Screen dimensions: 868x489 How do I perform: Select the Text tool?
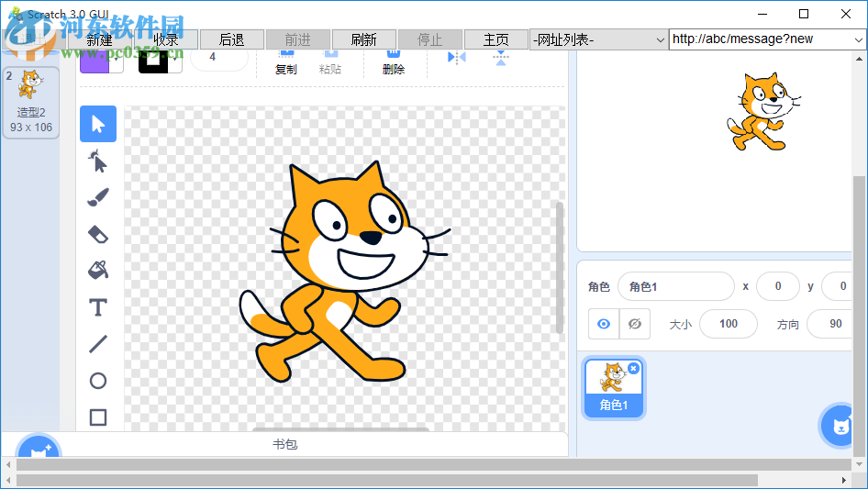click(x=98, y=307)
